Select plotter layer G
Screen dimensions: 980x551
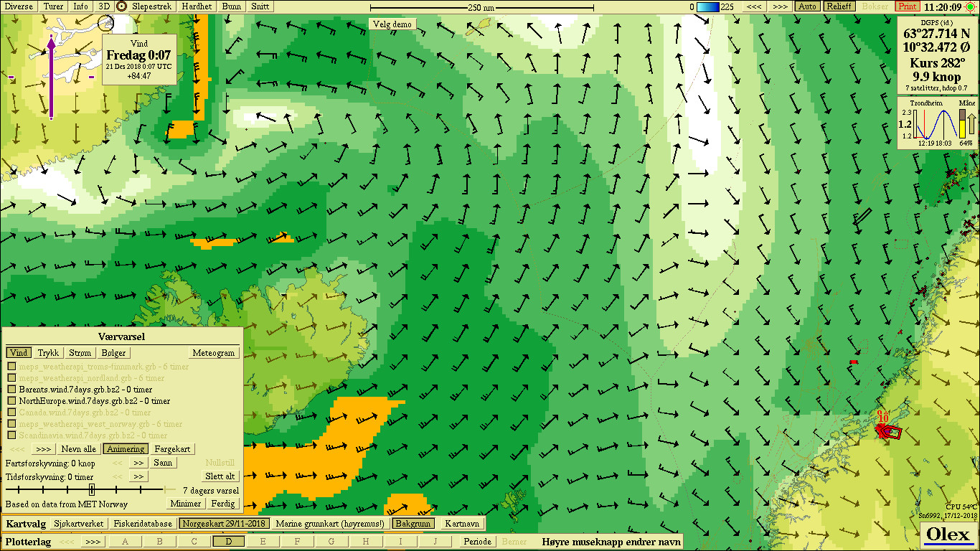(332, 542)
